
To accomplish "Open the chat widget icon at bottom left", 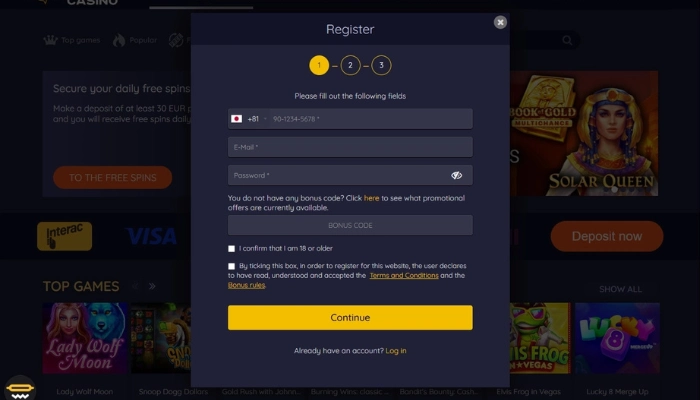I will (x=20, y=388).
